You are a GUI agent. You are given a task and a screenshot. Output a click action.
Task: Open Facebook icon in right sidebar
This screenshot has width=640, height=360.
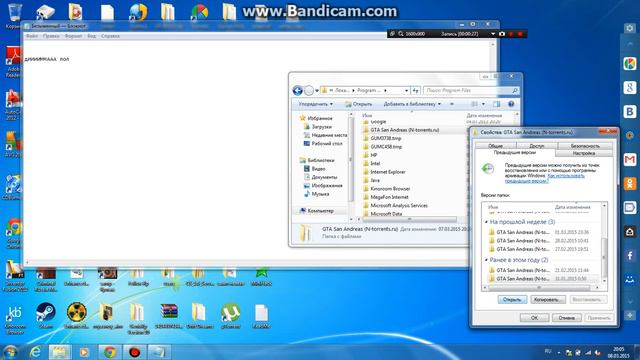point(630,256)
